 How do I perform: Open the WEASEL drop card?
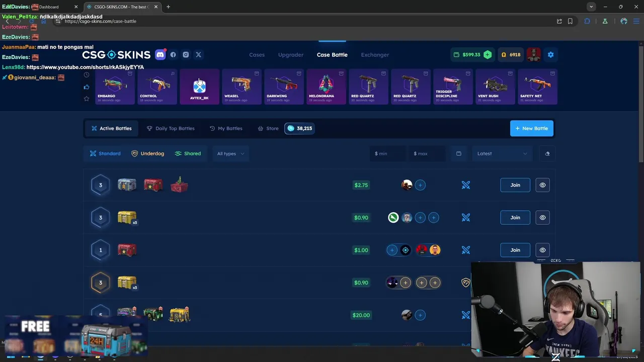(242, 87)
